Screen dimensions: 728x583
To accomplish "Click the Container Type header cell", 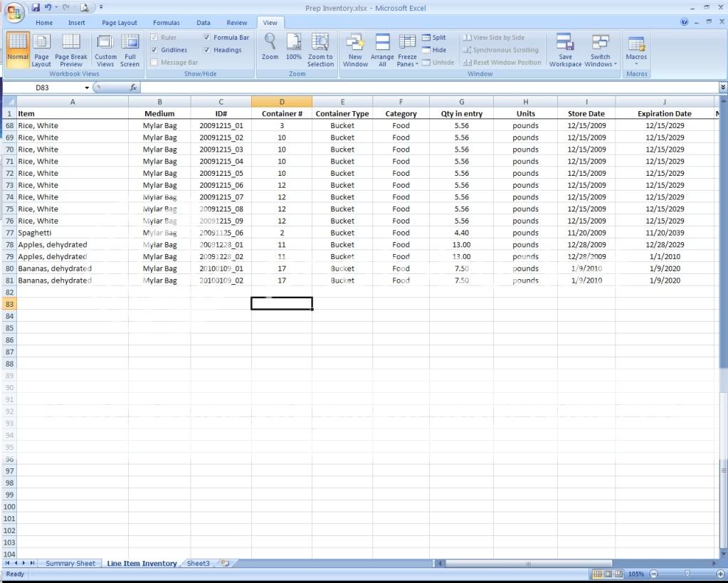I will (x=342, y=114).
